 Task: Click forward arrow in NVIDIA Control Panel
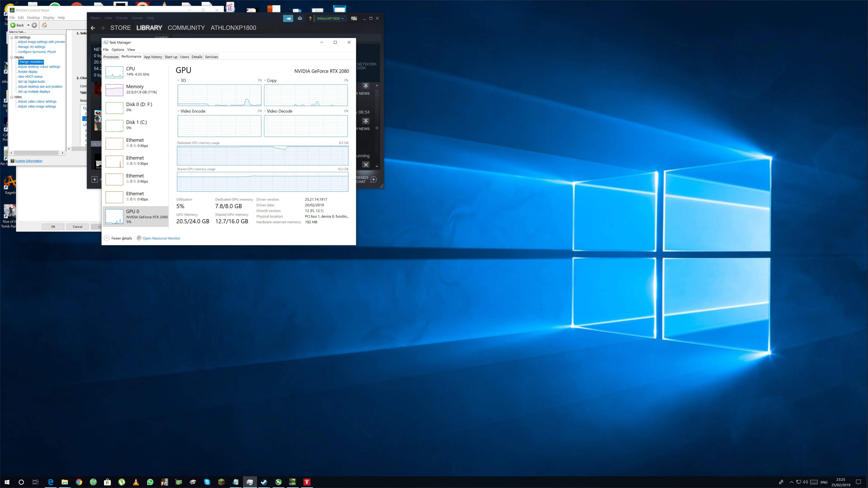click(34, 25)
